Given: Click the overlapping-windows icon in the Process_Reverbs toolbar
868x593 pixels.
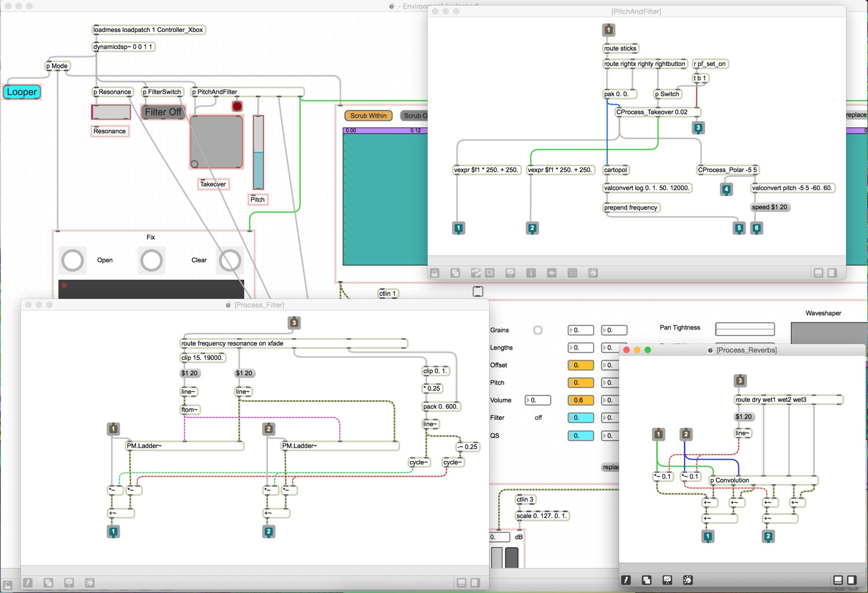Looking at the screenshot, I should [646, 580].
